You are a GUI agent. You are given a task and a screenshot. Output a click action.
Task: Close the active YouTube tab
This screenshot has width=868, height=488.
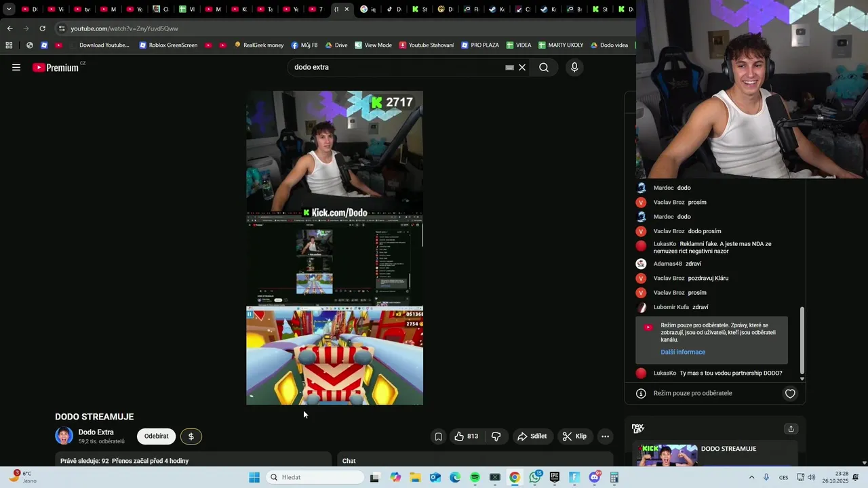347,9
